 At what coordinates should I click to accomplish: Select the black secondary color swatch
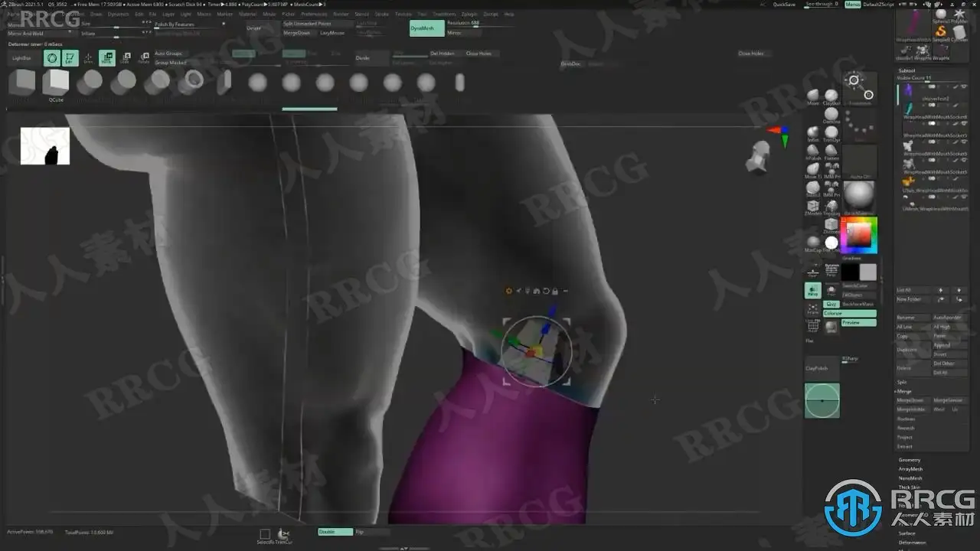point(850,272)
